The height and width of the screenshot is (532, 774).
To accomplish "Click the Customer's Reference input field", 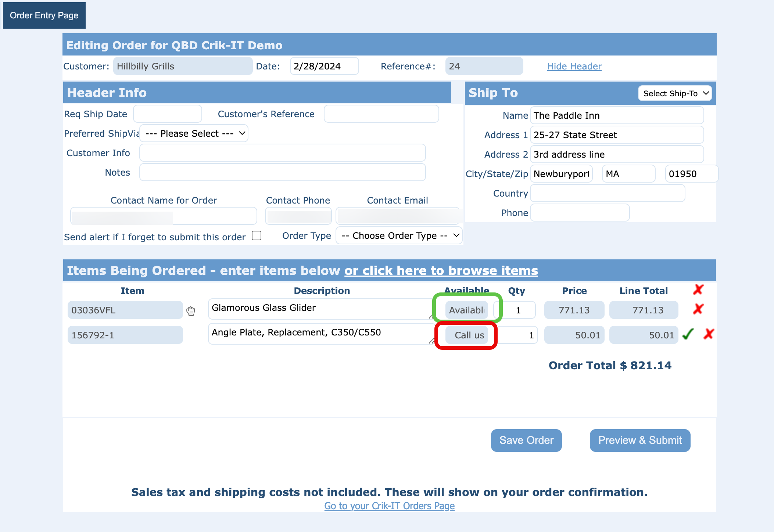I will click(x=381, y=114).
